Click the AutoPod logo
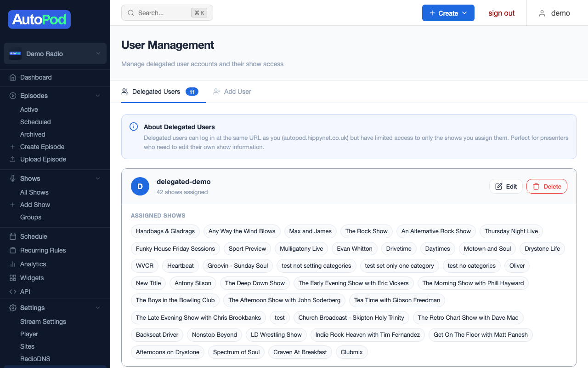 point(39,20)
